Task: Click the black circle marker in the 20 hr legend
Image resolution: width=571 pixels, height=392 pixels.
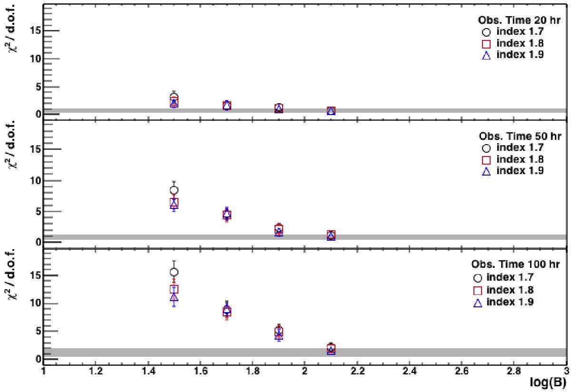Action: [486, 32]
